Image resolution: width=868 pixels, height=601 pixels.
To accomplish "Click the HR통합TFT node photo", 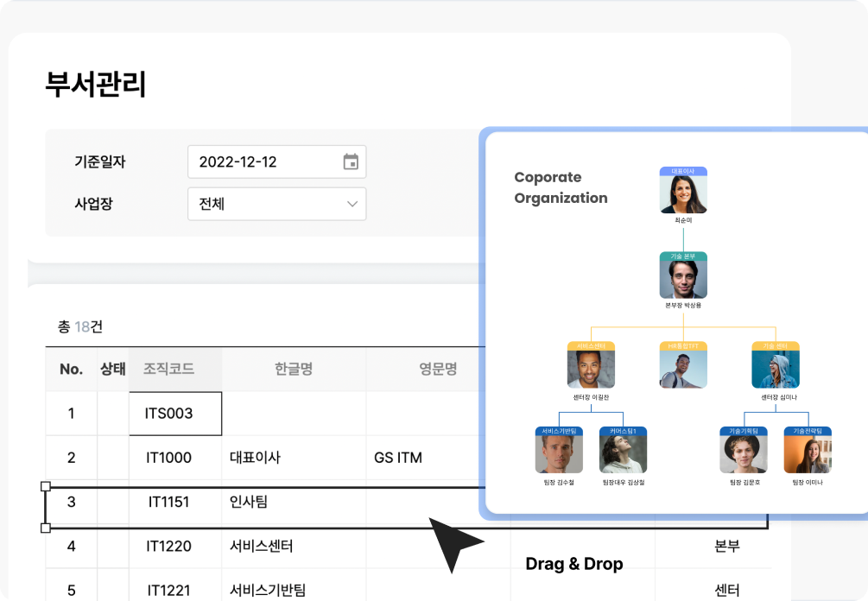I will pyautogui.click(x=683, y=369).
